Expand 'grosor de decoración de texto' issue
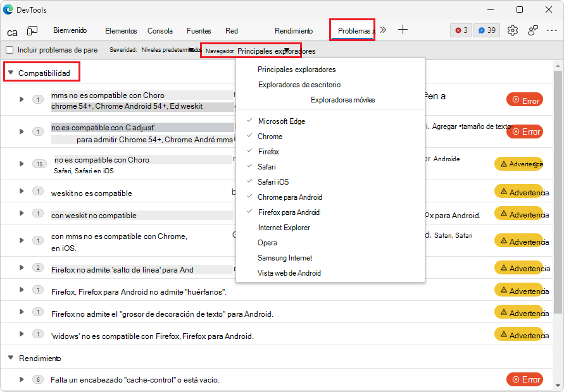Viewport: 564px width, 392px height. coord(22,312)
